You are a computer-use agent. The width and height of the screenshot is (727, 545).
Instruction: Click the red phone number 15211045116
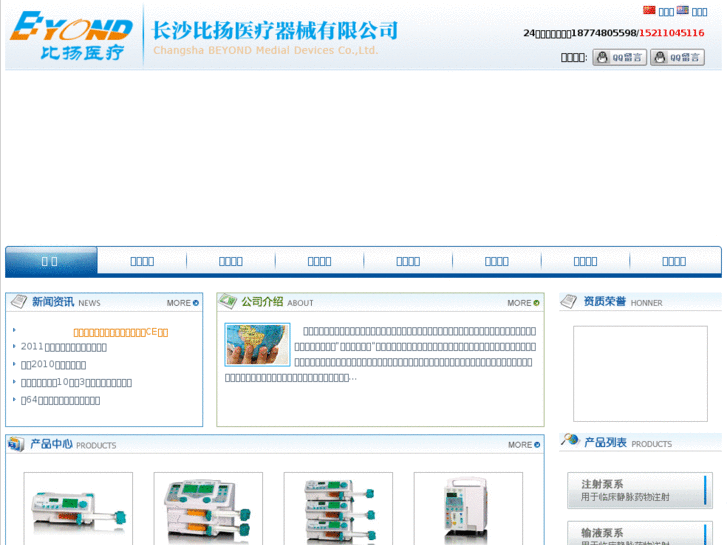pyautogui.click(x=672, y=33)
